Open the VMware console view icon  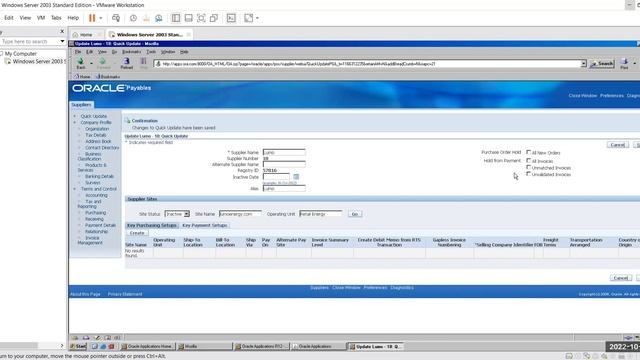231,18
